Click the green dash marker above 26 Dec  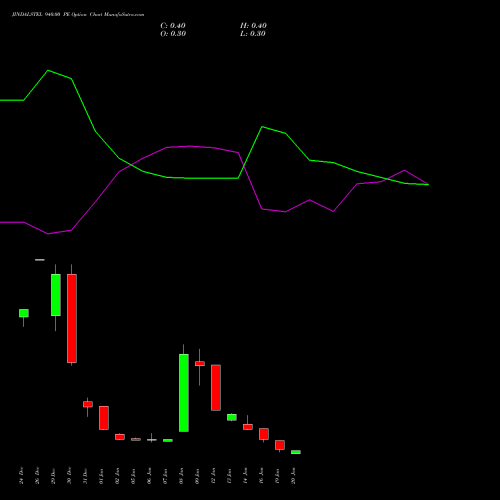[x=40, y=260]
